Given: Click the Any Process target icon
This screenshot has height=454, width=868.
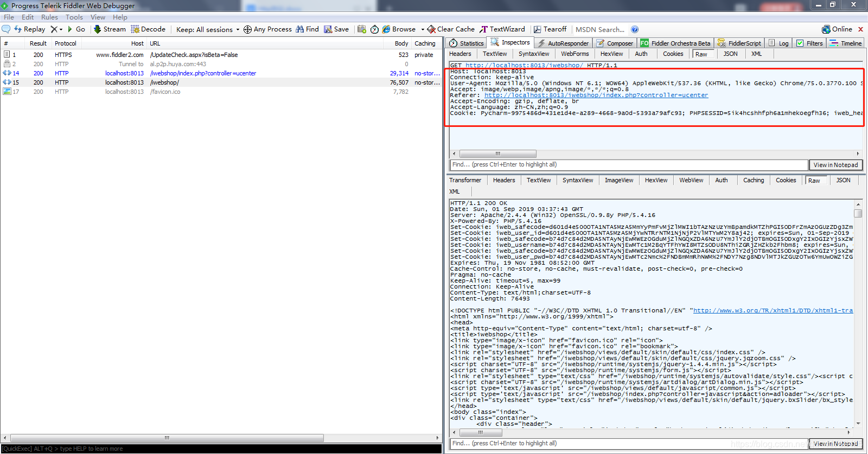Looking at the screenshot, I should [247, 29].
